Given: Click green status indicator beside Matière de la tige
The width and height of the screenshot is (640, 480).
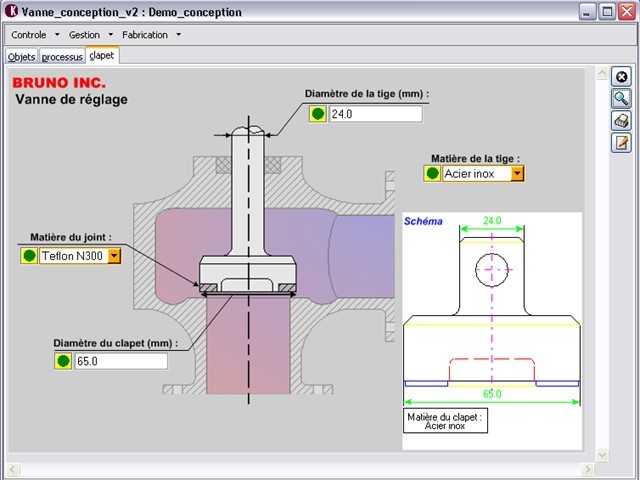Looking at the screenshot, I should [x=432, y=173].
